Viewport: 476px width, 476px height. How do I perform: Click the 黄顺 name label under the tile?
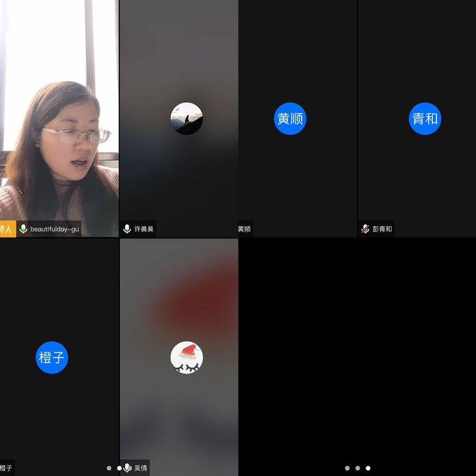click(244, 229)
